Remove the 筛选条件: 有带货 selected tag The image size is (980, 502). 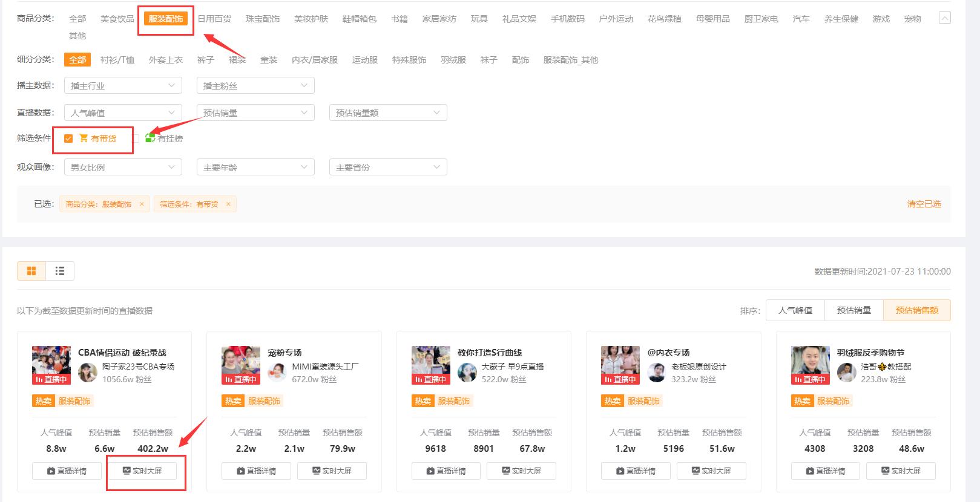pyautogui.click(x=228, y=204)
